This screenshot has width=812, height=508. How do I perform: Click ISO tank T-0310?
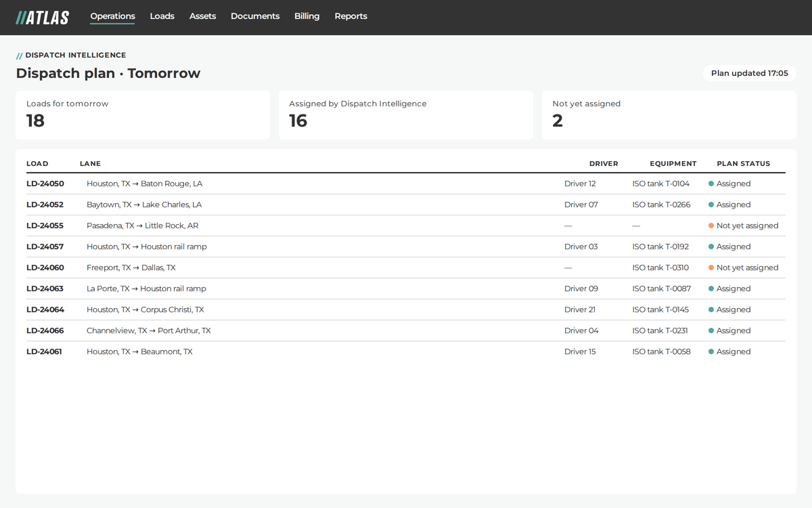pos(660,268)
